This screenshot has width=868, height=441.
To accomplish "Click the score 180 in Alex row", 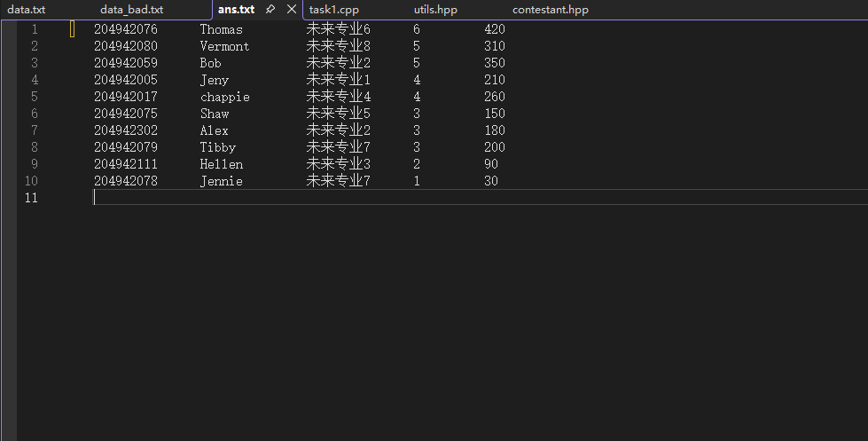I will pyautogui.click(x=495, y=130).
